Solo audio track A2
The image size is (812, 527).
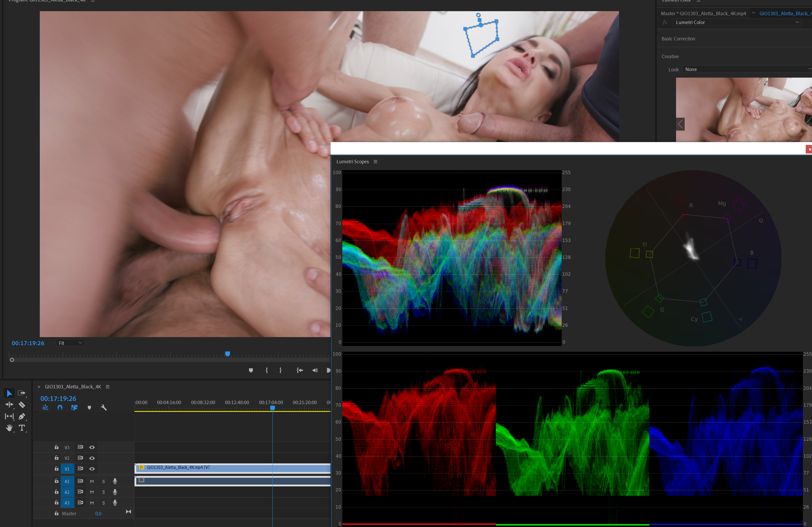click(104, 492)
